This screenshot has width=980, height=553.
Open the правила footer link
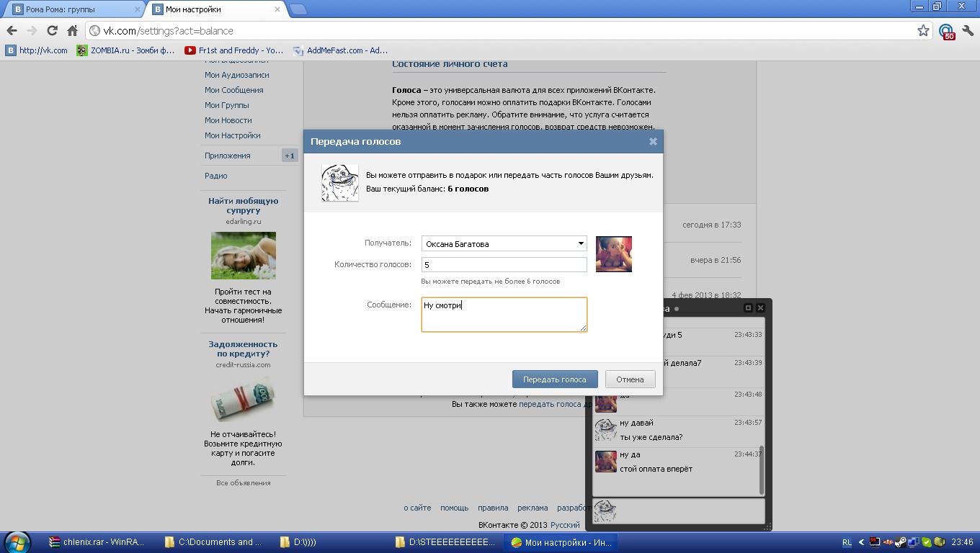tap(493, 508)
